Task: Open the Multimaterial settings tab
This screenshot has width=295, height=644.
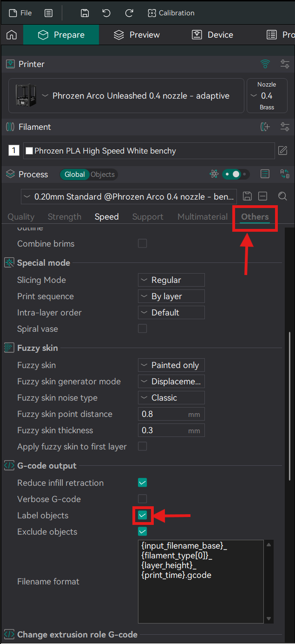Action: pos(203,217)
